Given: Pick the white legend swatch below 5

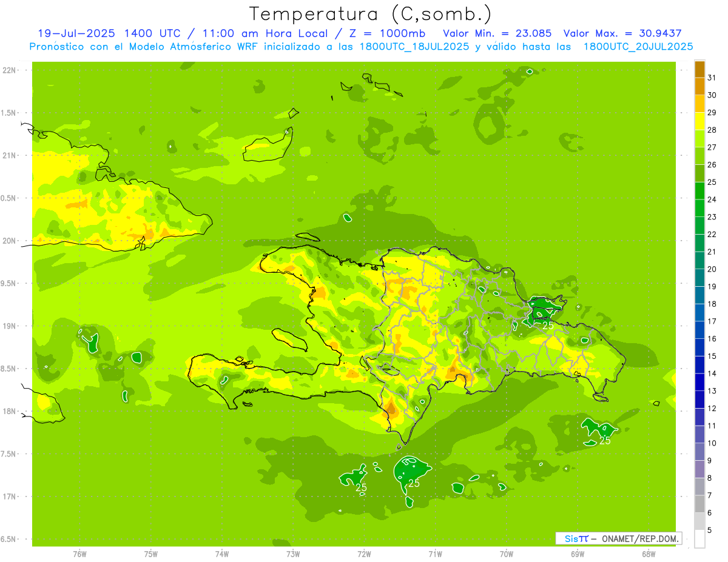Looking at the screenshot, I should (699, 539).
